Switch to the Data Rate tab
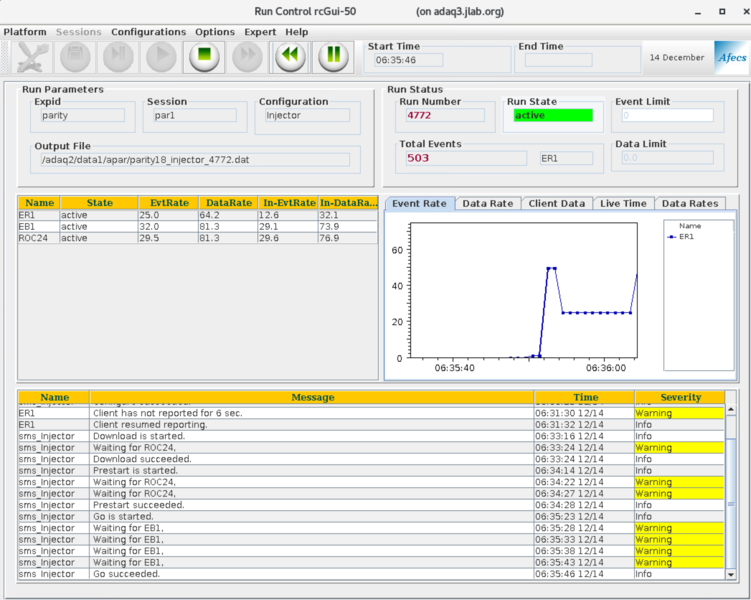 tap(488, 204)
